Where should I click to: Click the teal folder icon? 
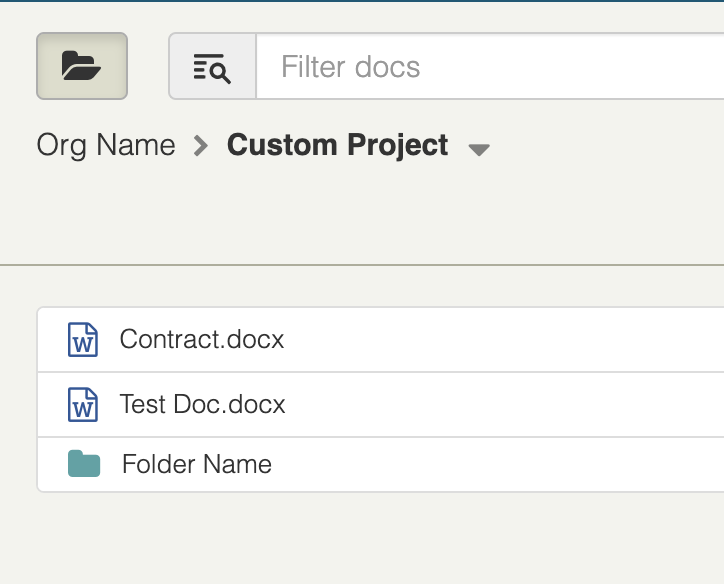click(84, 464)
